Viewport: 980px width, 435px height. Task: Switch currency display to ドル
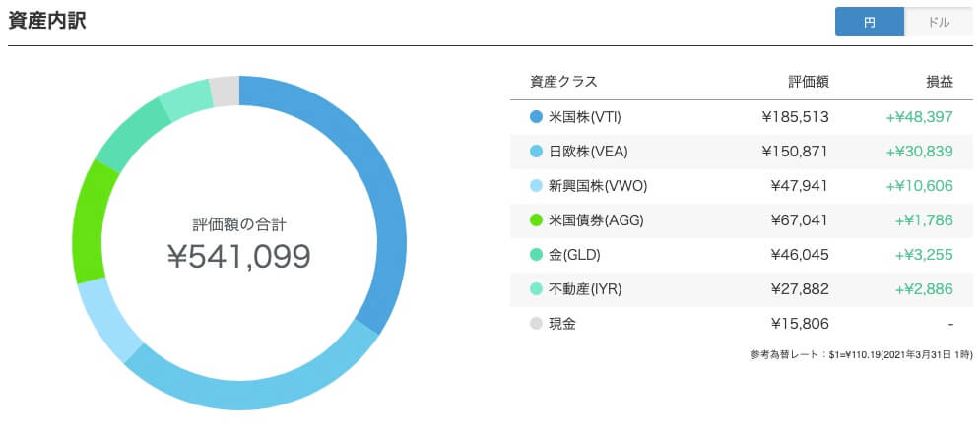(938, 23)
